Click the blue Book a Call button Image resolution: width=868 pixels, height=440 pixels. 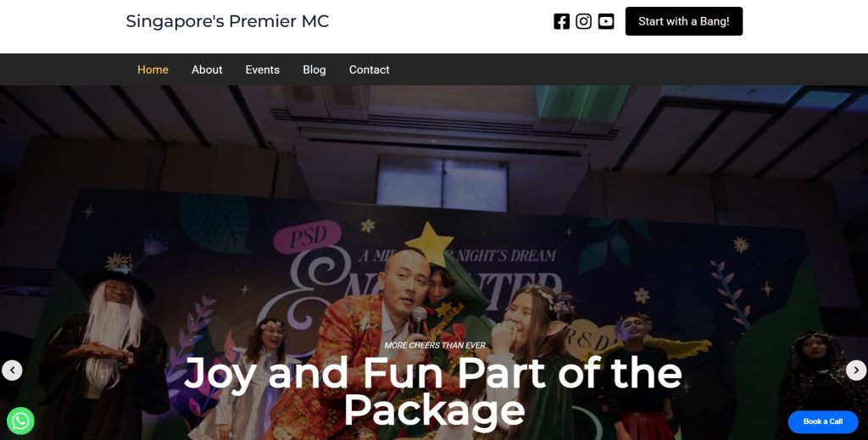[x=823, y=421]
